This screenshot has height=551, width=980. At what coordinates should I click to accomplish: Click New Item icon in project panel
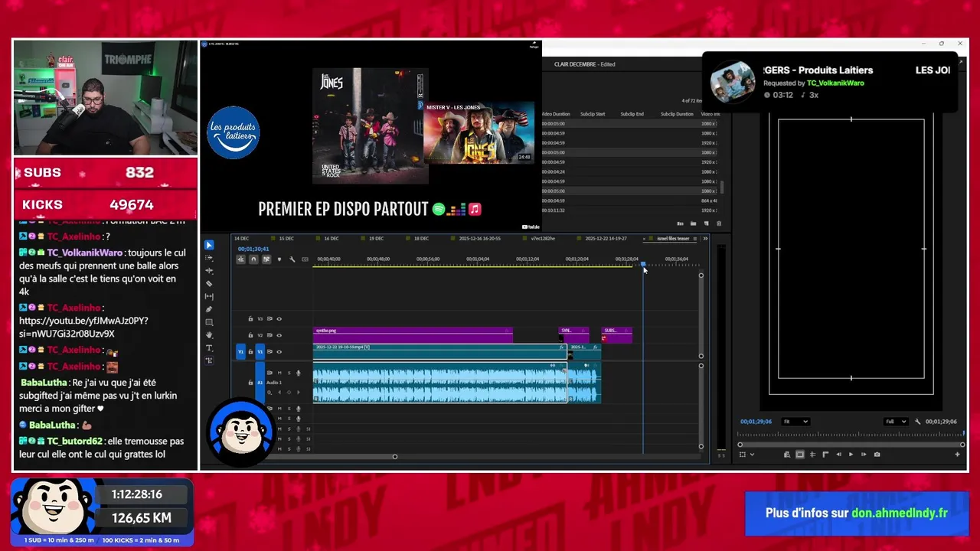tap(706, 223)
